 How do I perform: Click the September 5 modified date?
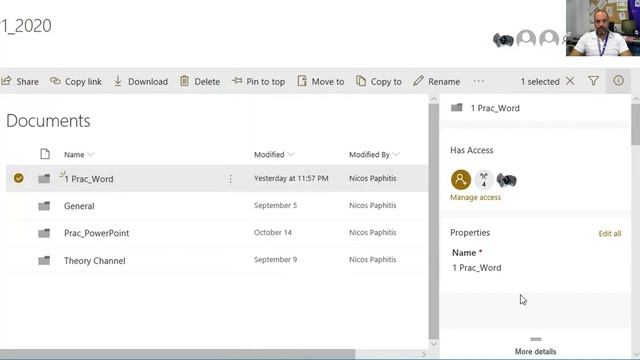coord(276,205)
